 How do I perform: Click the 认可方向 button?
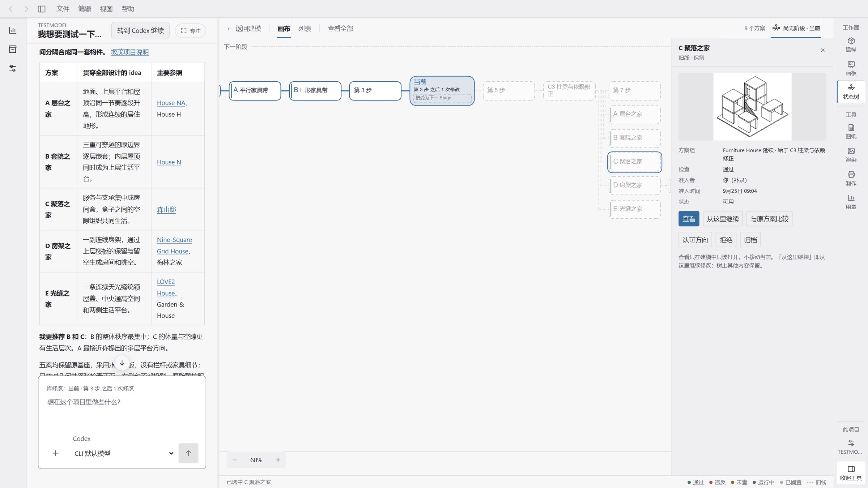[x=695, y=240]
